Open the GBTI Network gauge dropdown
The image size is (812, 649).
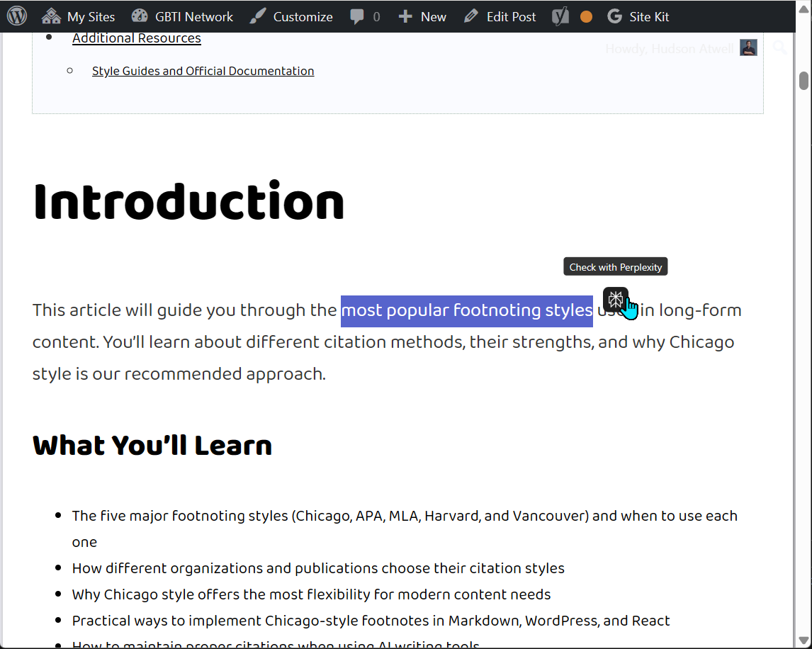pos(181,16)
